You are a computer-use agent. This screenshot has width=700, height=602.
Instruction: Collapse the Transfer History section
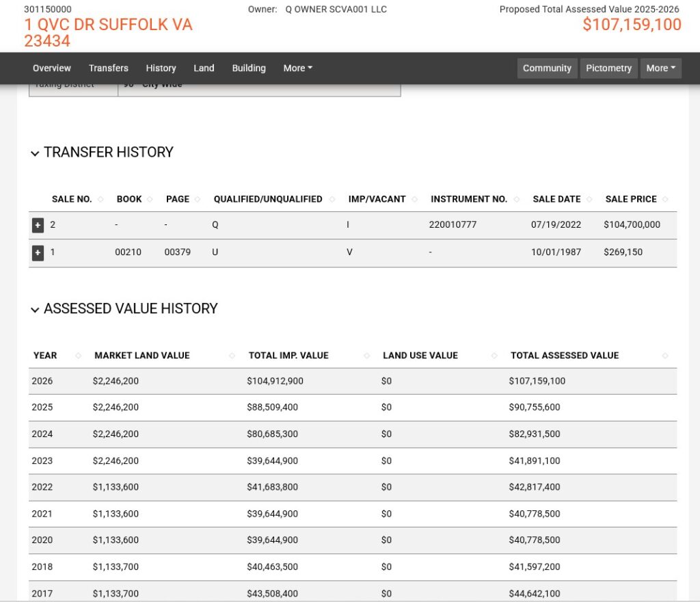click(x=35, y=153)
